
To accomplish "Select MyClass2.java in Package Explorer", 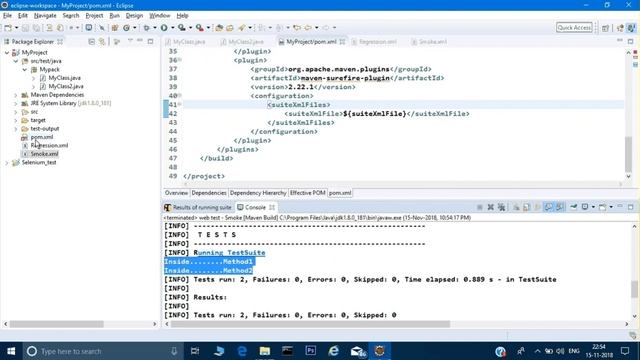I will coord(66,87).
